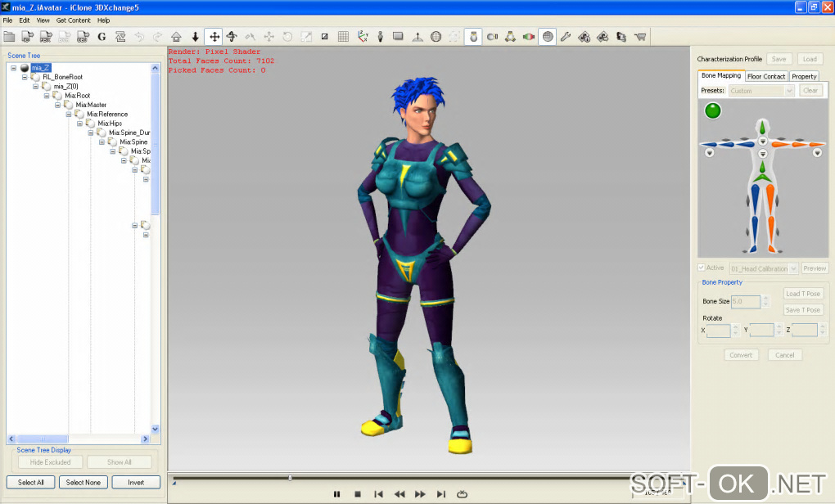This screenshot has height=504, width=835.
Task: Switch to the Floor Contact tab
Action: click(766, 77)
